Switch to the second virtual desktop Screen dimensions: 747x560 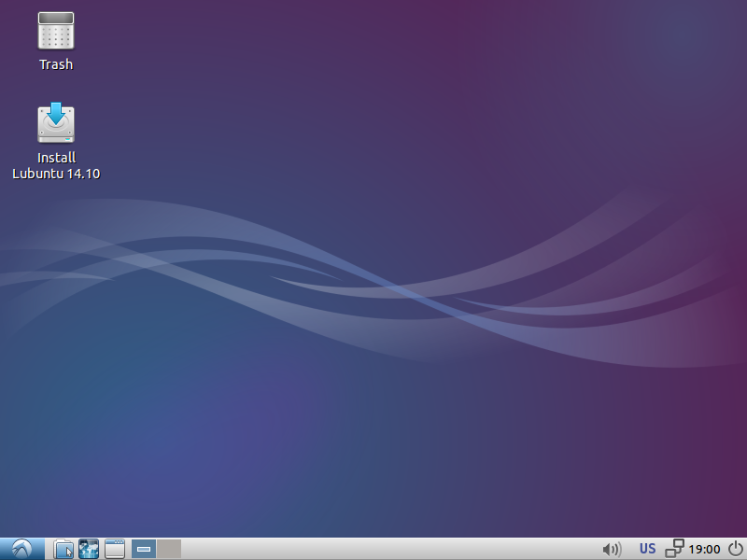tap(169, 549)
